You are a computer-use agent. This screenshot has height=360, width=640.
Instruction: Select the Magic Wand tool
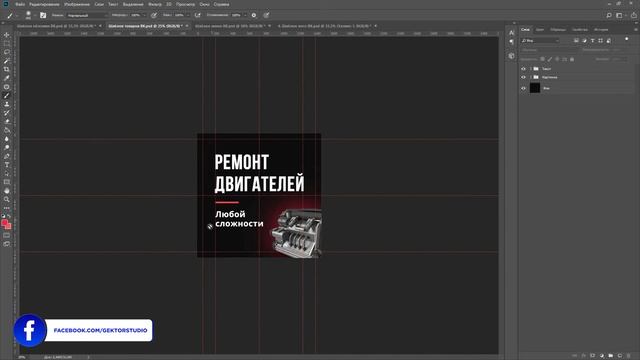click(7, 61)
